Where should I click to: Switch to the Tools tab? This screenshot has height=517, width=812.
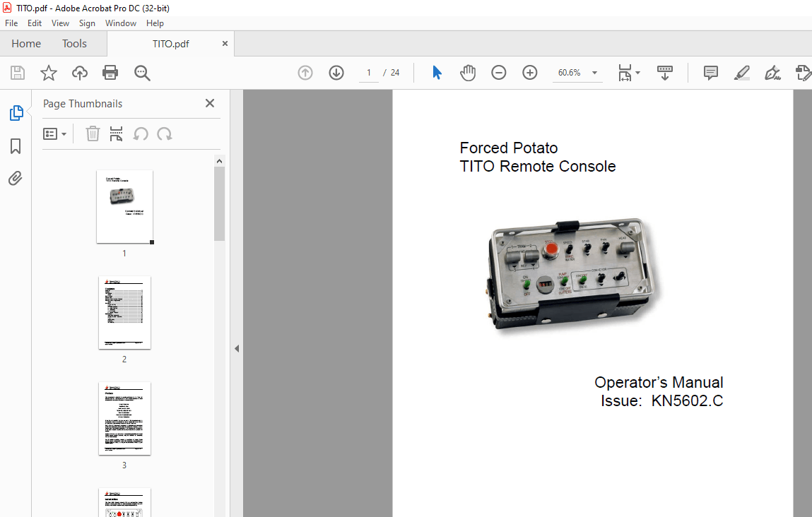coord(74,43)
